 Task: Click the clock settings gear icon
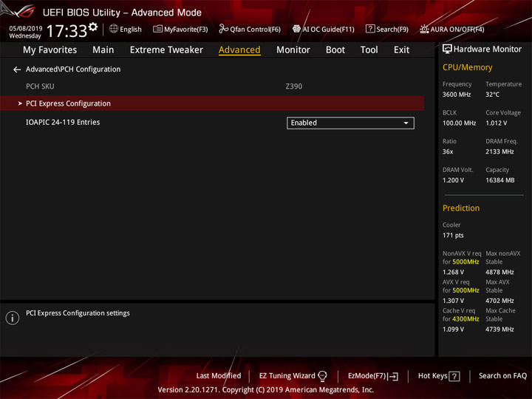pyautogui.click(x=92, y=27)
